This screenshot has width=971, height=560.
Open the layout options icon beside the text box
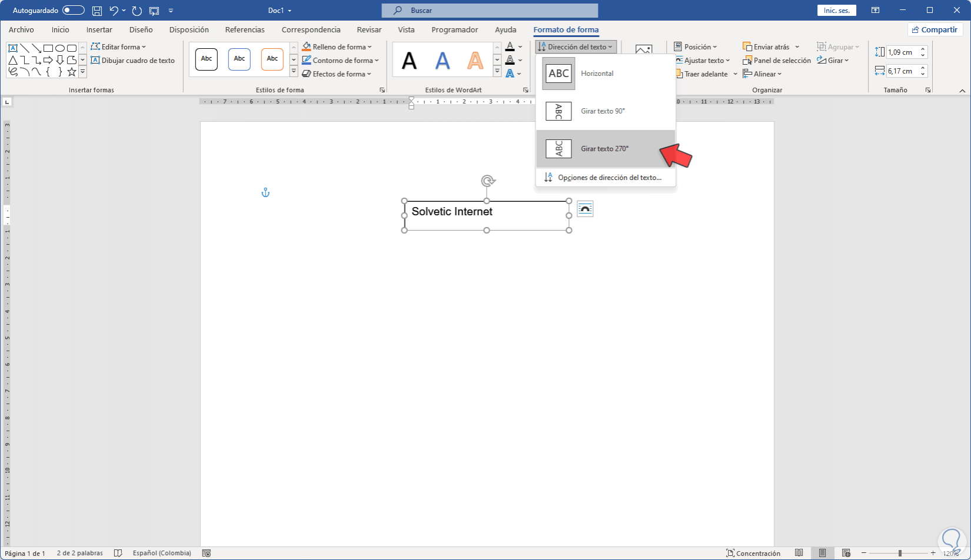[x=585, y=209]
